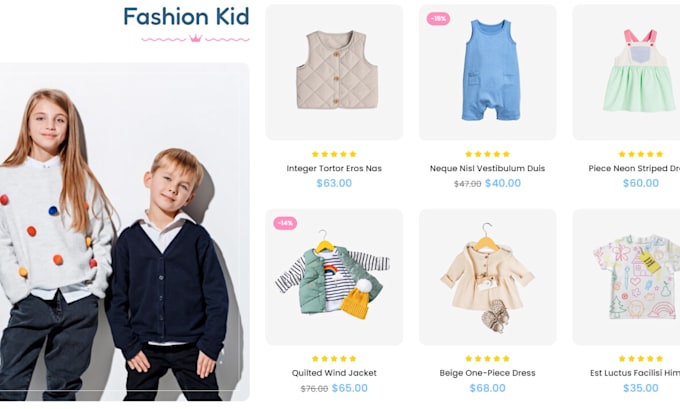Viewport: 680px width, 409px height.
Task: Click the Fashion Kid children banner photo
Action: coord(124,232)
